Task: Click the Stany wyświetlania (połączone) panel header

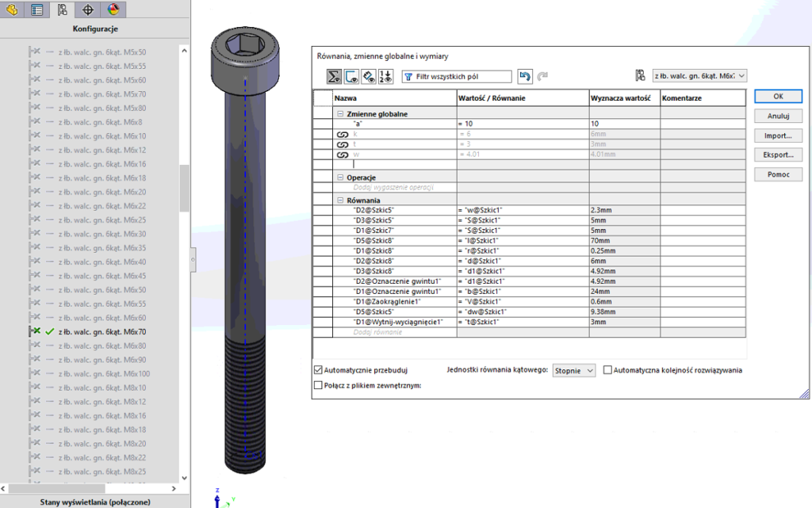Action: pos(95,502)
